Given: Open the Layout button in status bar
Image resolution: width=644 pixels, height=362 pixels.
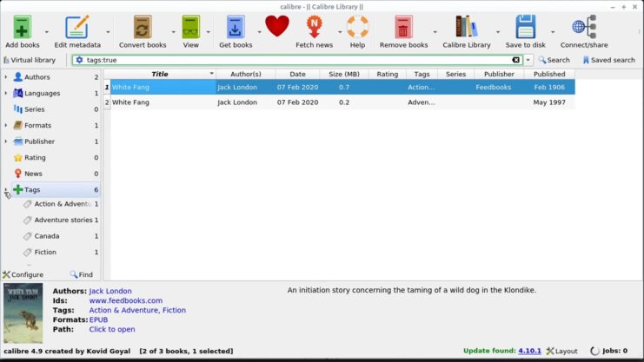Looking at the screenshot, I should [561, 351].
